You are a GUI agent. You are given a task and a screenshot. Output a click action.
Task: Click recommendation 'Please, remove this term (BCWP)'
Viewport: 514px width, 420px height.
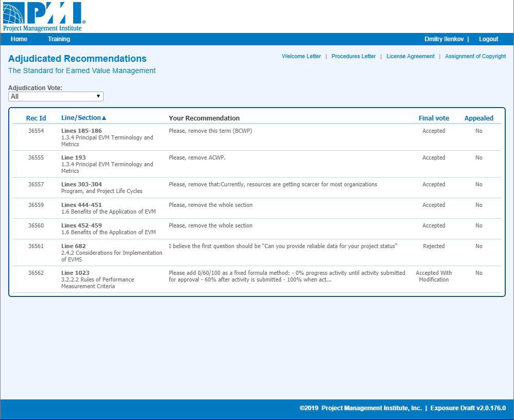click(x=211, y=131)
